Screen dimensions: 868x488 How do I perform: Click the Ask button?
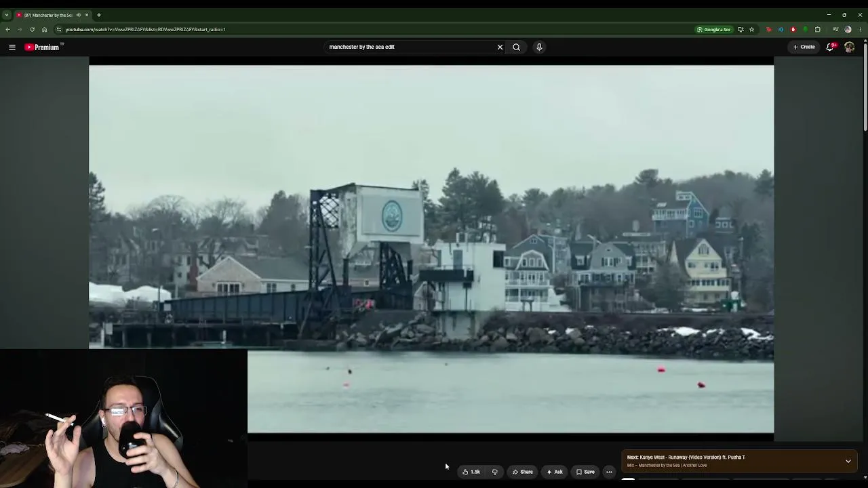(x=555, y=472)
